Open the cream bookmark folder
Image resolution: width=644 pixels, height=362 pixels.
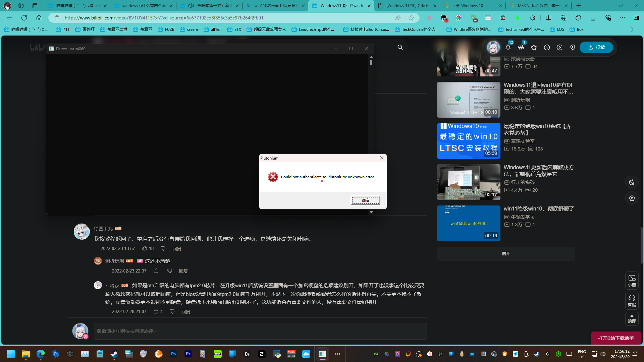click(x=189, y=29)
